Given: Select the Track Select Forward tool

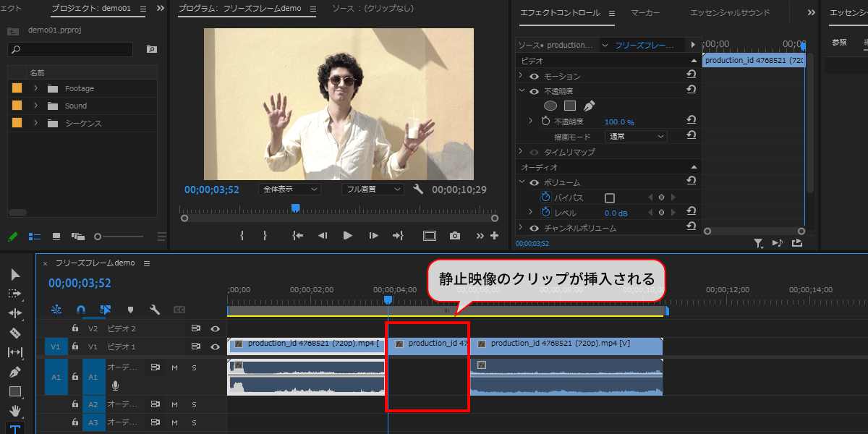Looking at the screenshot, I should tap(15, 294).
